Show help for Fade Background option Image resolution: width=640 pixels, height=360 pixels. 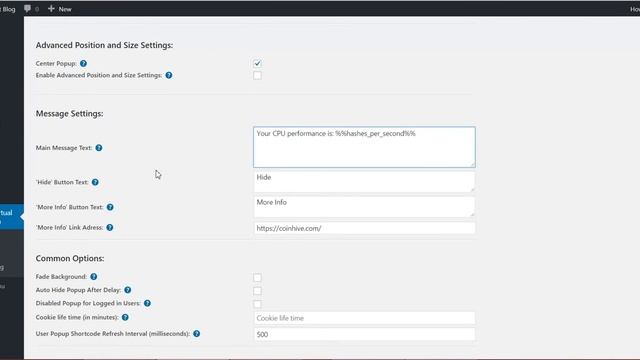93,277
